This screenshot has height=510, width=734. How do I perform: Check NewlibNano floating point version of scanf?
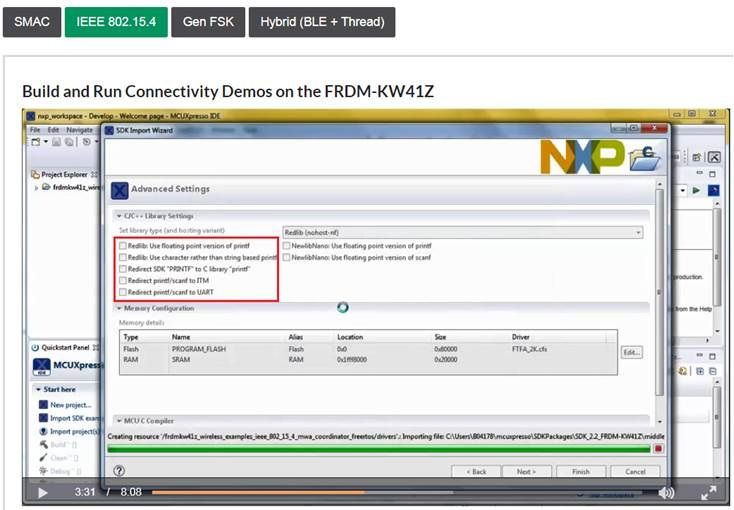[286, 257]
